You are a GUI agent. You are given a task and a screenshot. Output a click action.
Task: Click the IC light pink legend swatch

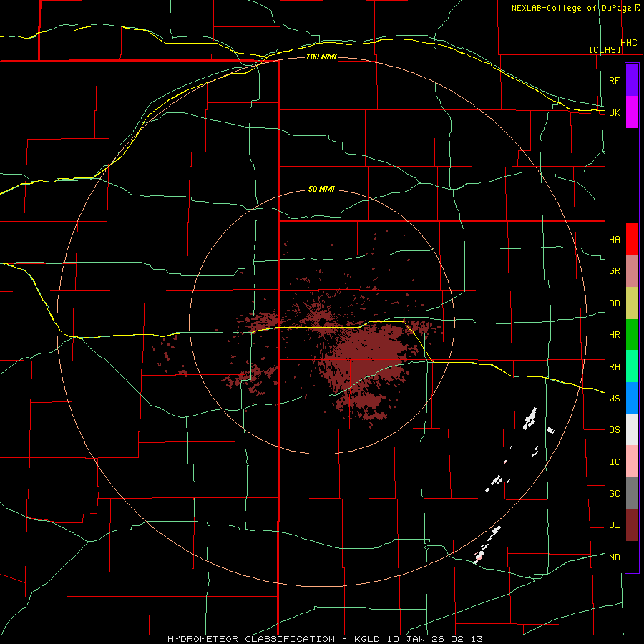(632, 462)
